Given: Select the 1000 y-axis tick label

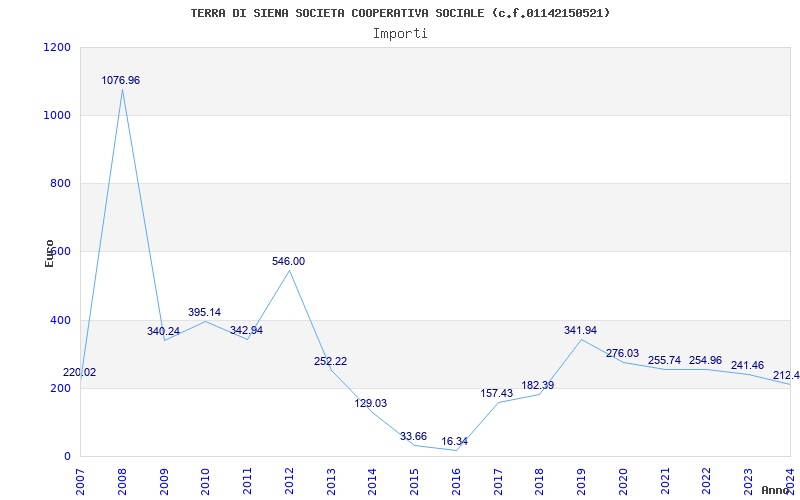Looking at the screenshot, I should tap(58, 115).
